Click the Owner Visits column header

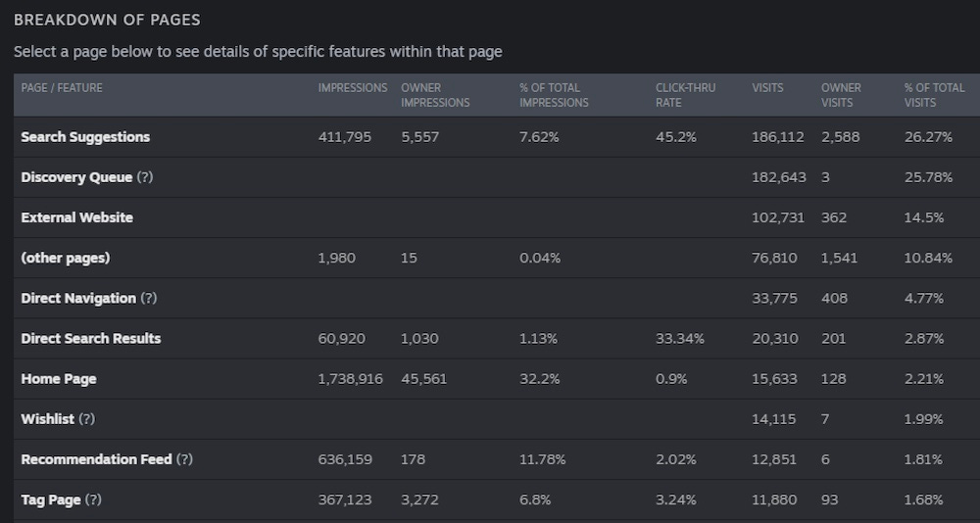coord(841,95)
